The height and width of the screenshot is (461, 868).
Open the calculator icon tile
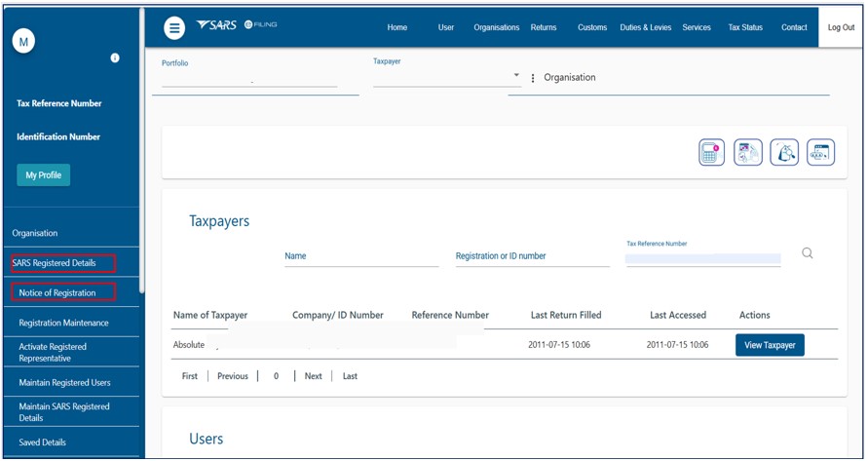pyautogui.click(x=711, y=152)
